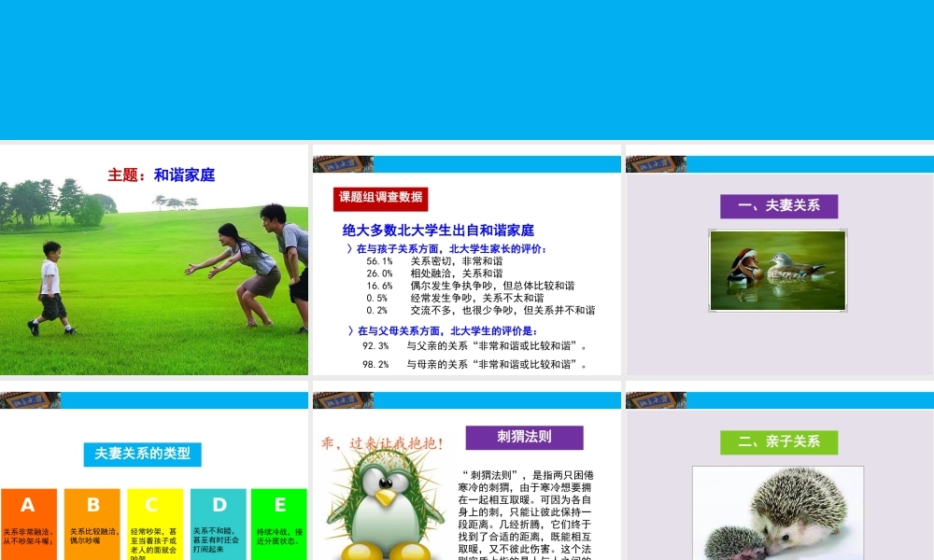Click the Peking University logo on the survey data slide
The width and height of the screenshot is (934, 560).
[343, 162]
